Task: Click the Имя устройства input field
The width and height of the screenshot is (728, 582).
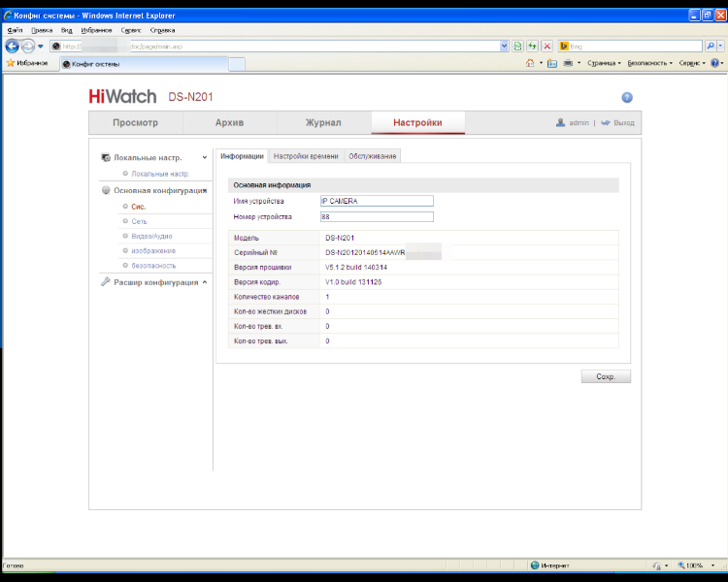Action: (x=377, y=201)
